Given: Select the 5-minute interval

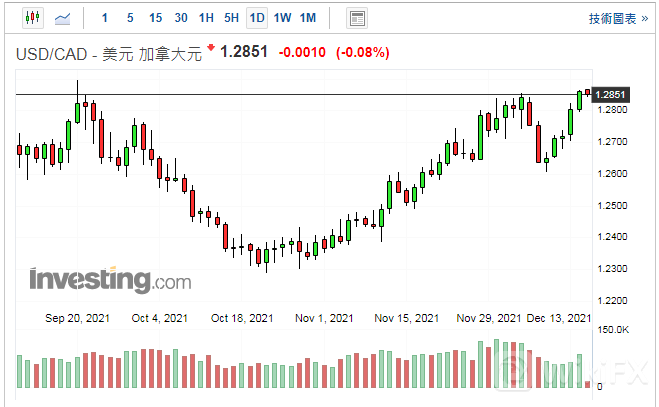Looking at the screenshot, I should tap(130, 18).
